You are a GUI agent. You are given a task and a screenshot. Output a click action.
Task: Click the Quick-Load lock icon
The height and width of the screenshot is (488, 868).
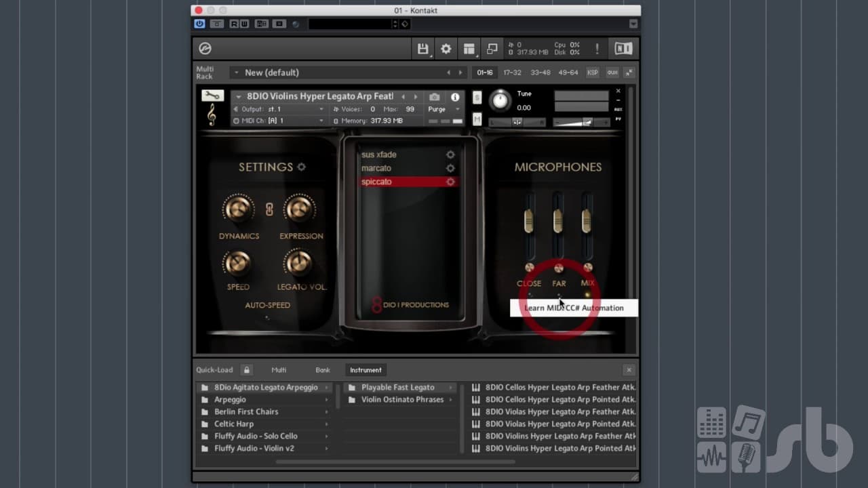pyautogui.click(x=247, y=370)
